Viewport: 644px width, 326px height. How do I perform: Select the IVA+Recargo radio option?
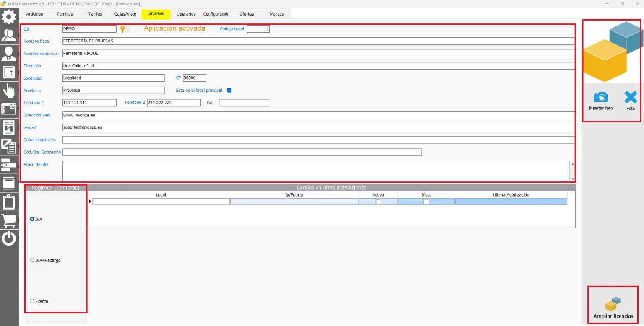coord(32,260)
